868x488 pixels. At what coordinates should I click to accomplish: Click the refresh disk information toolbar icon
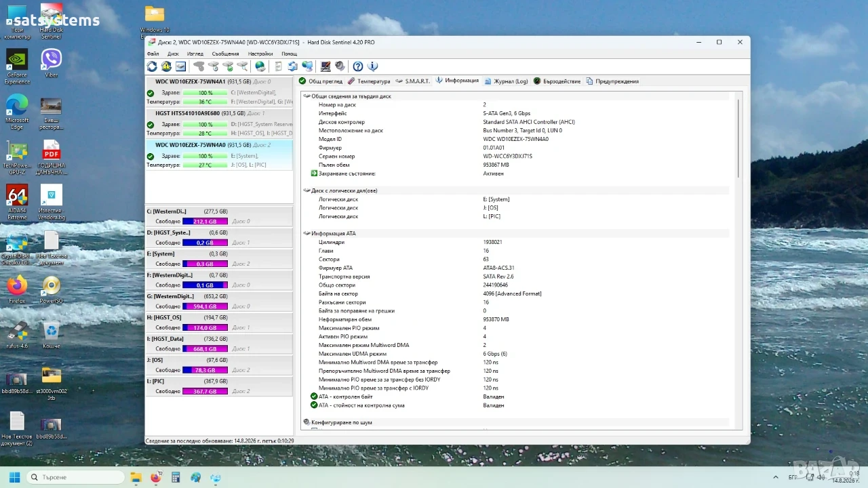(x=152, y=66)
